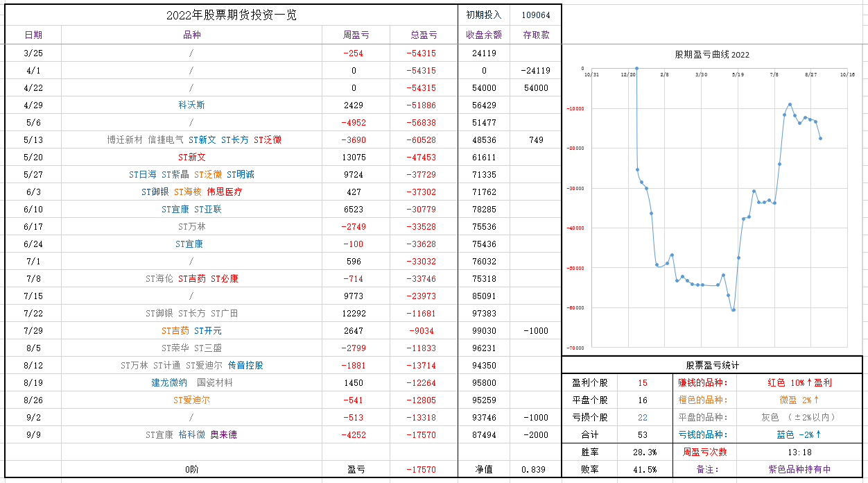Click the ST宜康 ST亚联 cell

tap(191, 210)
